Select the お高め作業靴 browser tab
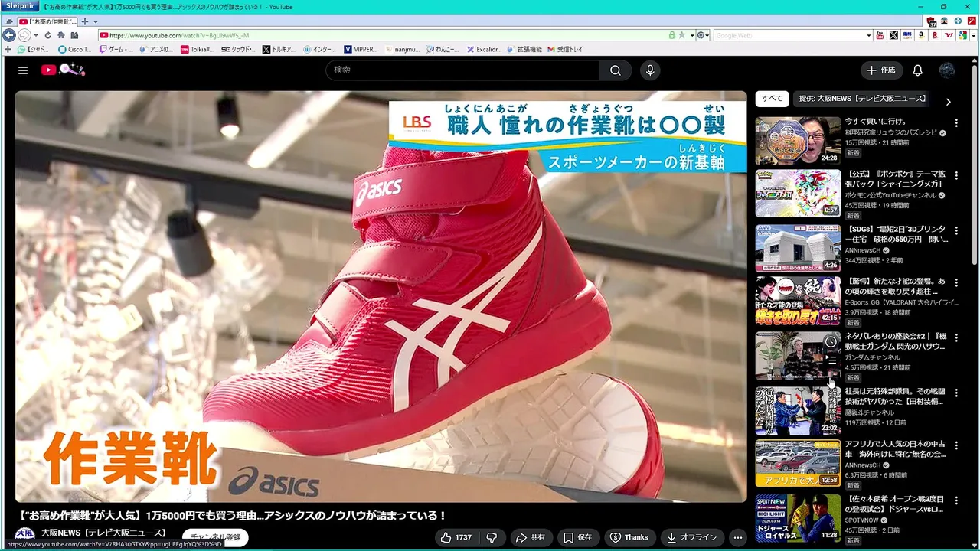980x551 pixels. click(x=47, y=21)
